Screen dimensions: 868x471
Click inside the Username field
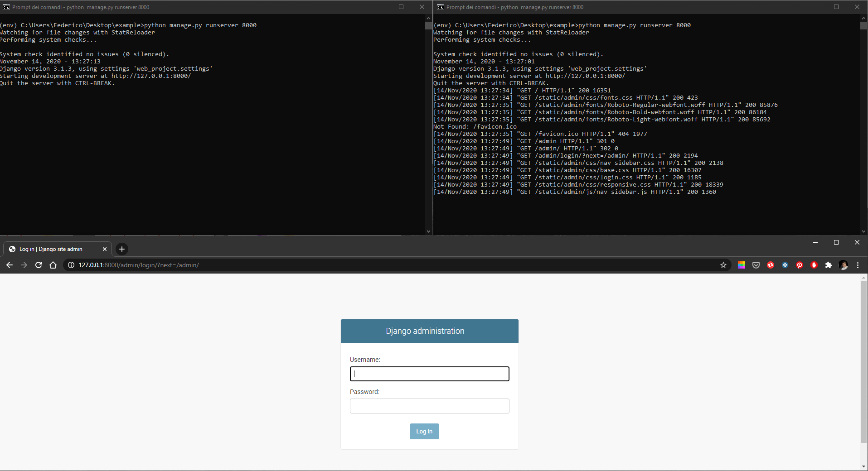pos(429,374)
